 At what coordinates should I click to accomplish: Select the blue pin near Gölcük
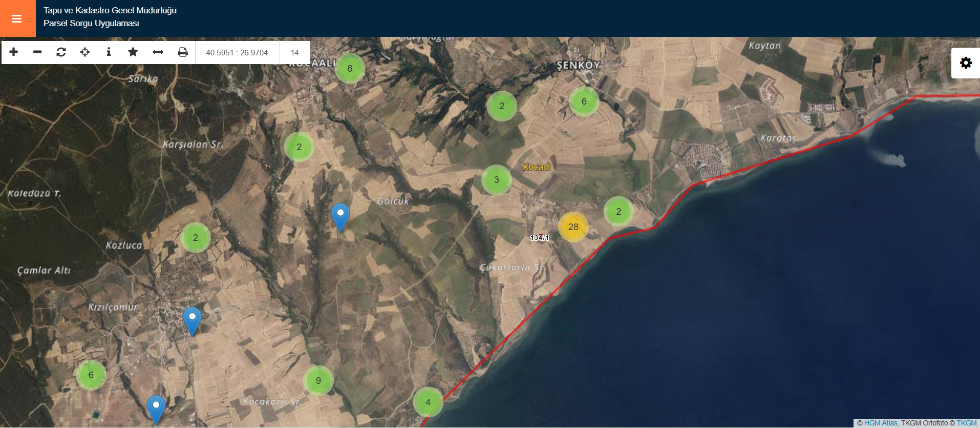pos(340,216)
